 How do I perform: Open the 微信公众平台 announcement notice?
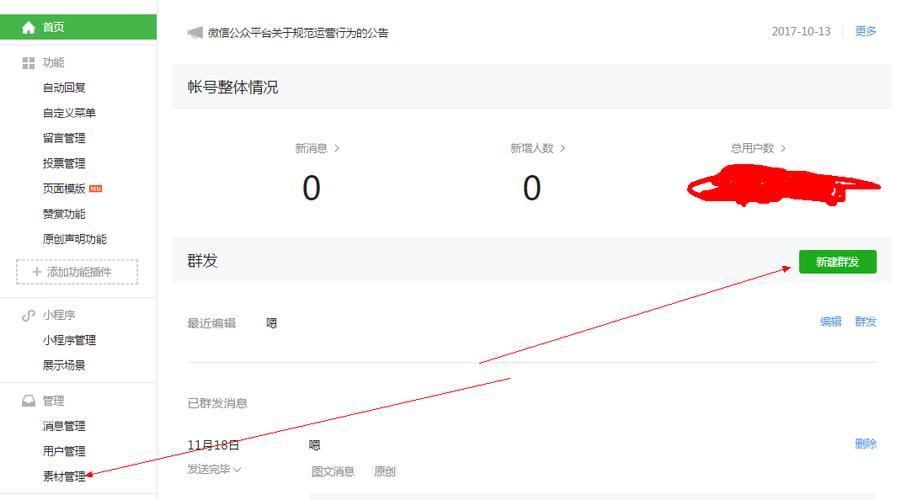[x=298, y=33]
